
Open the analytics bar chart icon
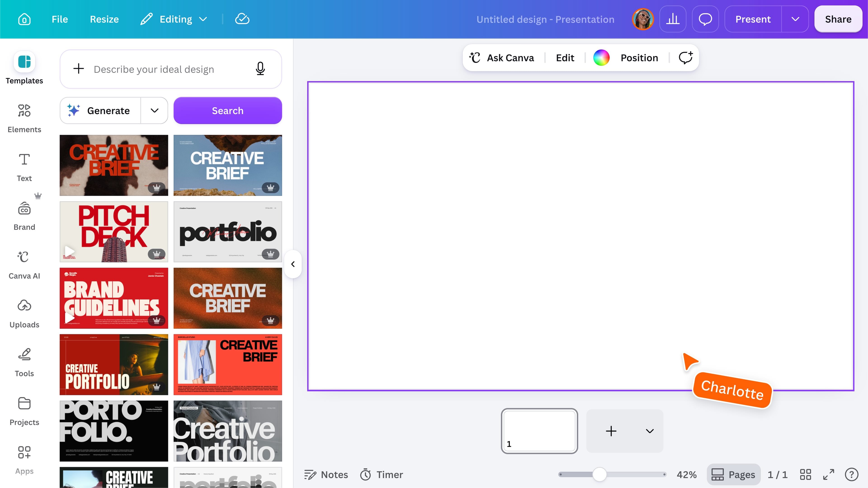(672, 19)
